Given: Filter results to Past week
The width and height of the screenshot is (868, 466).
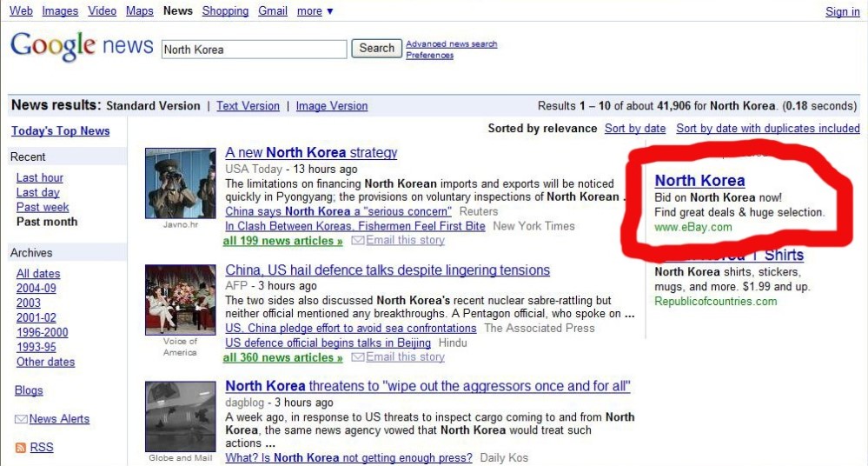Looking at the screenshot, I should pyautogui.click(x=43, y=207).
